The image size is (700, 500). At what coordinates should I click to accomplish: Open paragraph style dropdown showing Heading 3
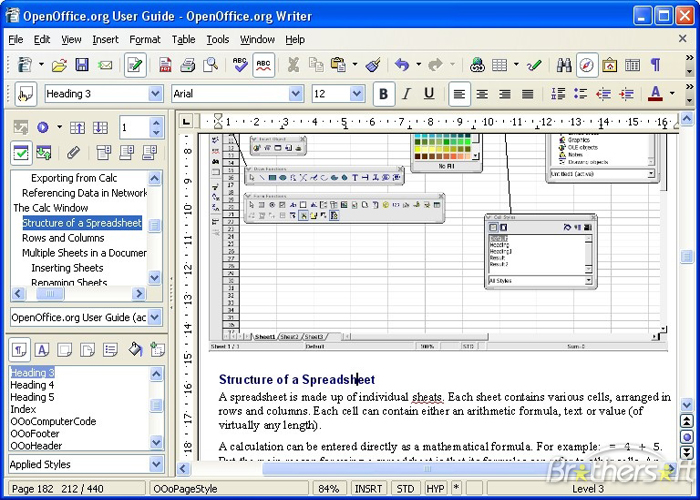pyautogui.click(x=155, y=94)
